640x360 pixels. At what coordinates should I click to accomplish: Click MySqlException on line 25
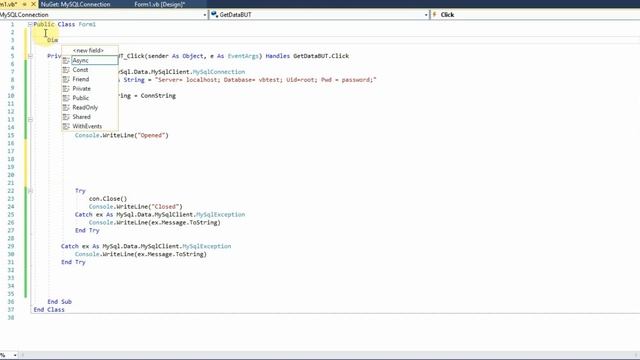coord(220,215)
